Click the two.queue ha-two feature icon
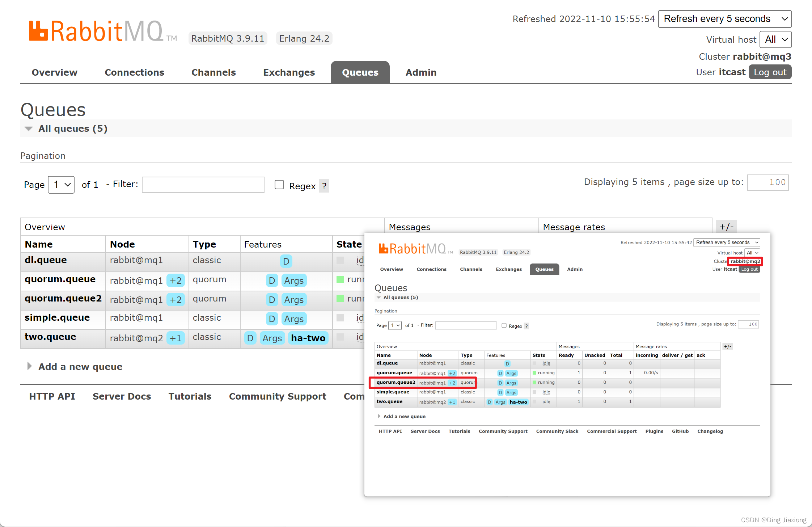The width and height of the screenshot is (812, 527). [309, 337]
